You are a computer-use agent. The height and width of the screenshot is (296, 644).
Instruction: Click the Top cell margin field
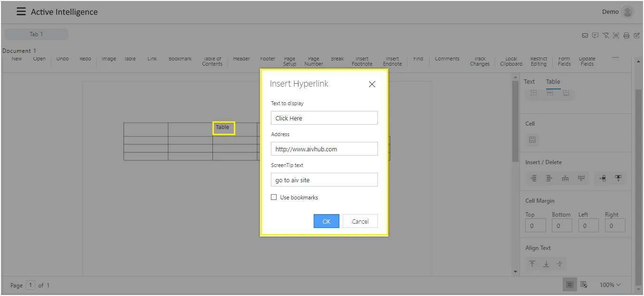(535, 226)
